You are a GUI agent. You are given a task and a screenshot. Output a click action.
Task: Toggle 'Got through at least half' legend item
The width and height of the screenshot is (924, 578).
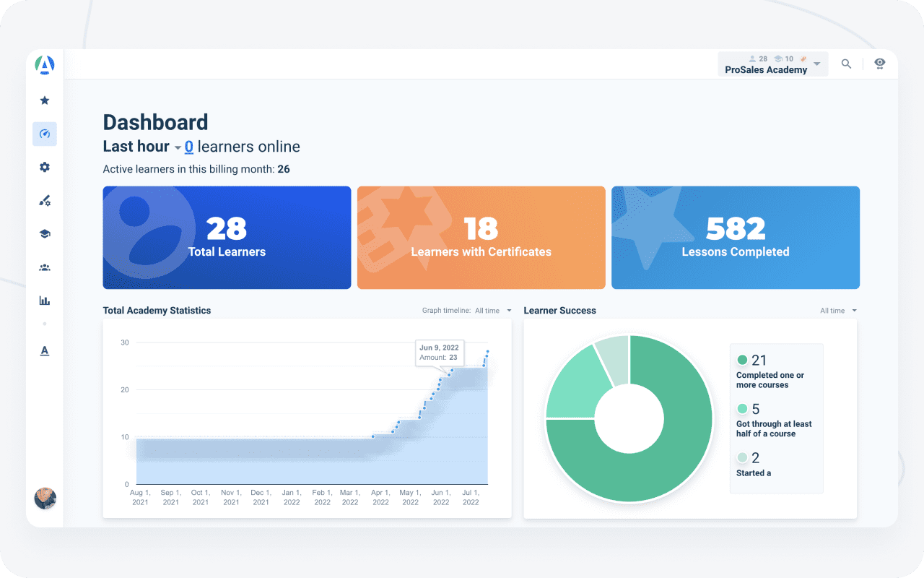pos(773,420)
